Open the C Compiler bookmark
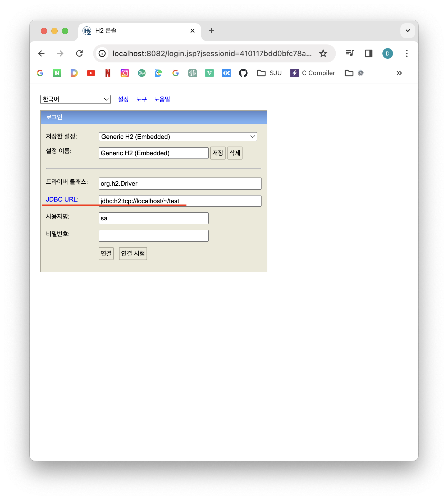The height and width of the screenshot is (500, 448). click(x=313, y=73)
